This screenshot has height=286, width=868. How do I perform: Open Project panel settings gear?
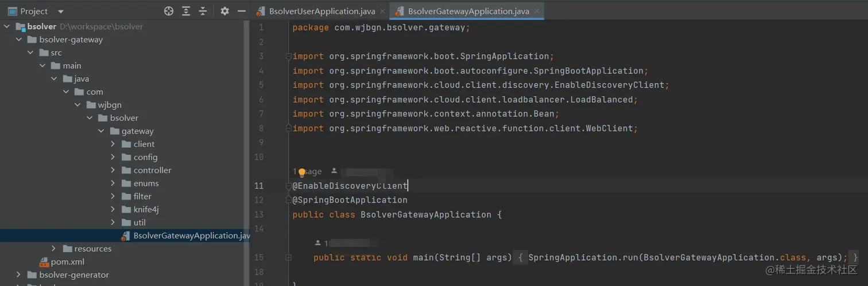(x=224, y=11)
